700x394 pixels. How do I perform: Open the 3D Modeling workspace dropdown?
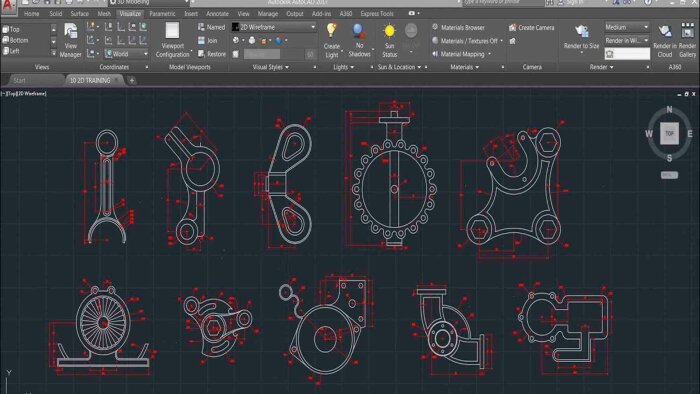tap(149, 3)
